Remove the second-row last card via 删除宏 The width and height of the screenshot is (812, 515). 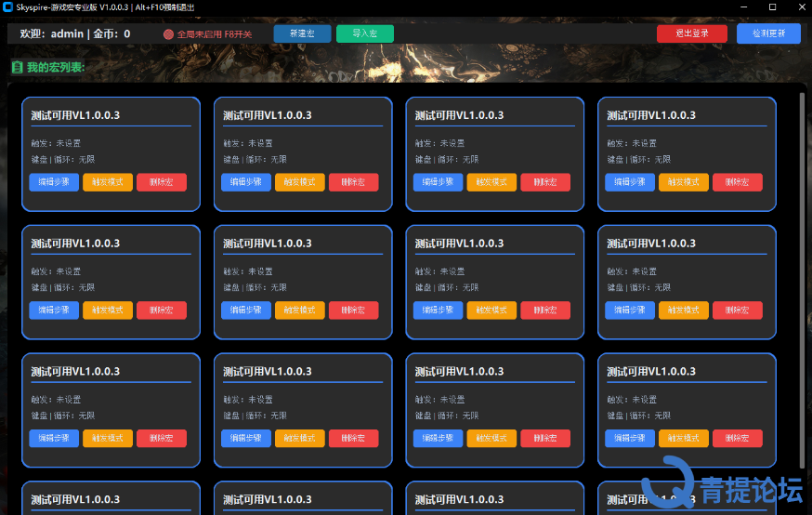click(x=738, y=310)
